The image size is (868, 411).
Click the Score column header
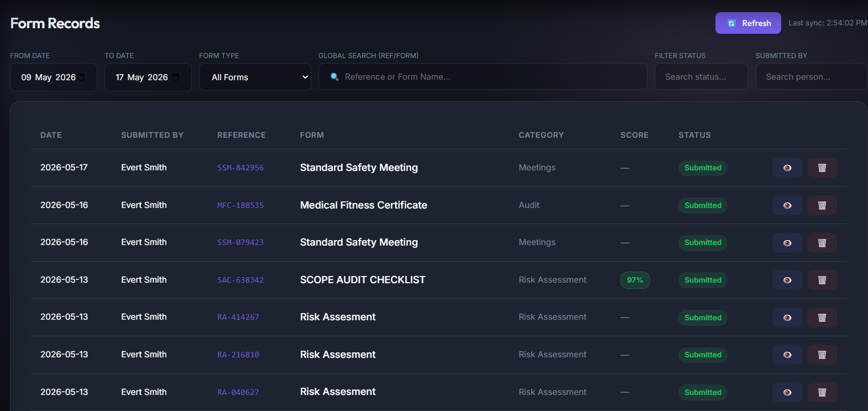pos(635,135)
